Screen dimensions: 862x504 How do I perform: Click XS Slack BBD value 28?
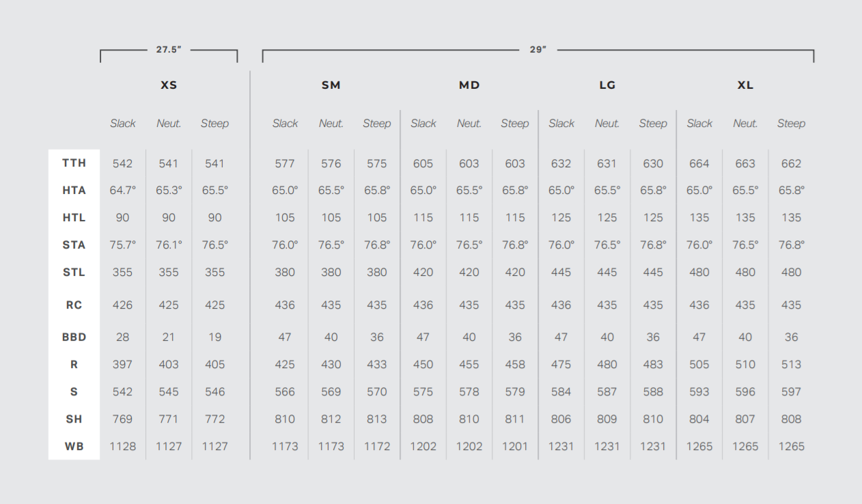123,337
